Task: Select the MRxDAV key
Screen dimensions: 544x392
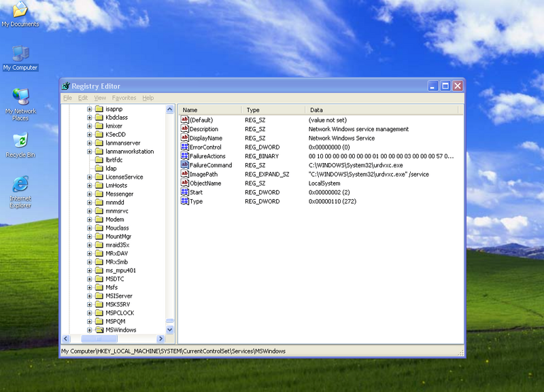Action: [117, 253]
